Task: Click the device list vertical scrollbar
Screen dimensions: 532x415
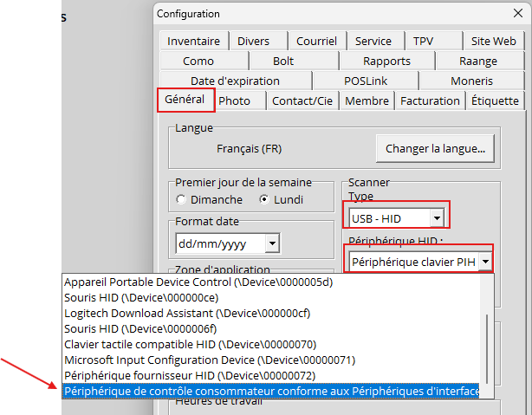Action: (x=486, y=347)
